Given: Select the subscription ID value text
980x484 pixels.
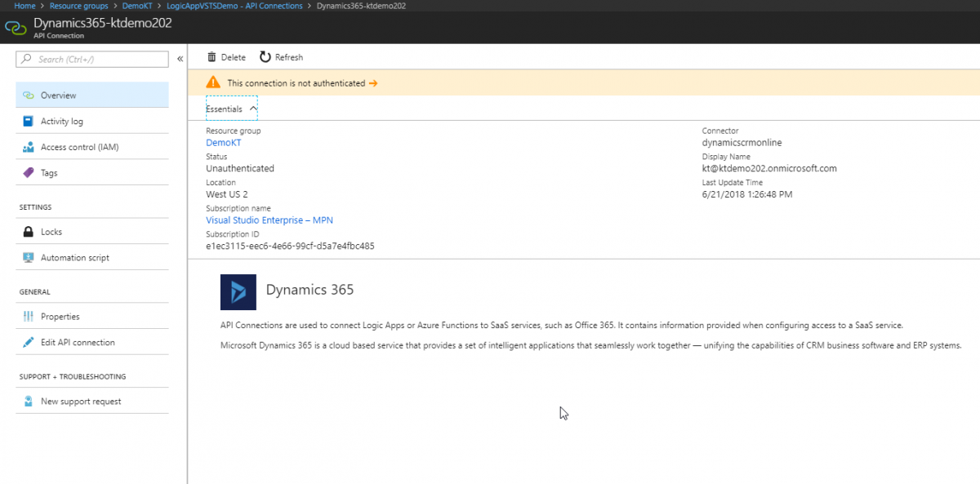Looking at the screenshot, I should pyautogui.click(x=290, y=246).
